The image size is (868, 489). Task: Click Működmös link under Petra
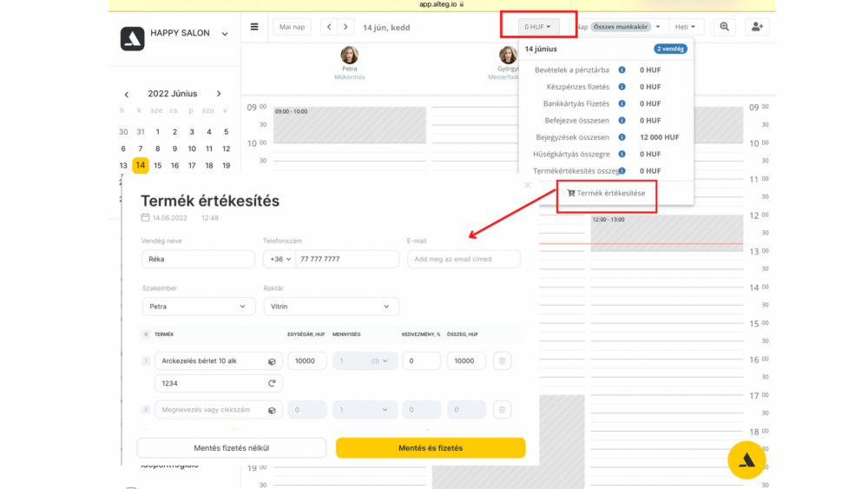(349, 77)
